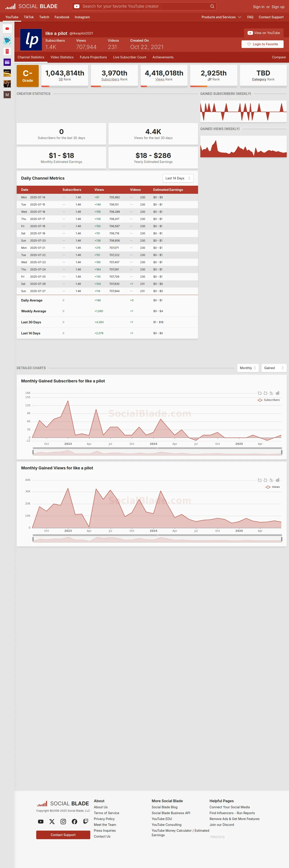Screen dimensions: 289x868
Task: Open the Last 14 Days dropdown
Action: (x=178, y=178)
